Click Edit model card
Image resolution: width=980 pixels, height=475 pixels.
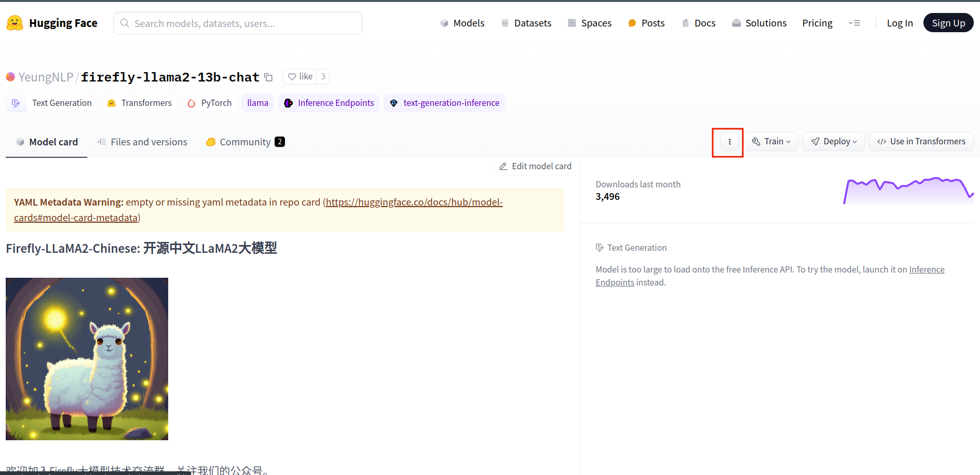pos(535,166)
